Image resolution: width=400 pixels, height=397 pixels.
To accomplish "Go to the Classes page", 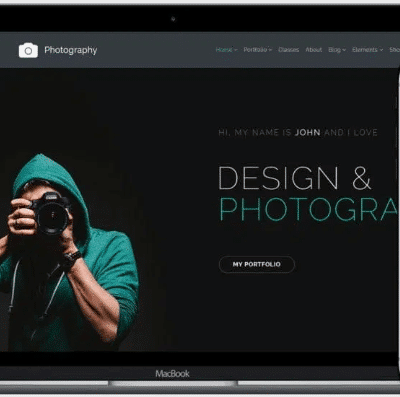I will click(289, 50).
